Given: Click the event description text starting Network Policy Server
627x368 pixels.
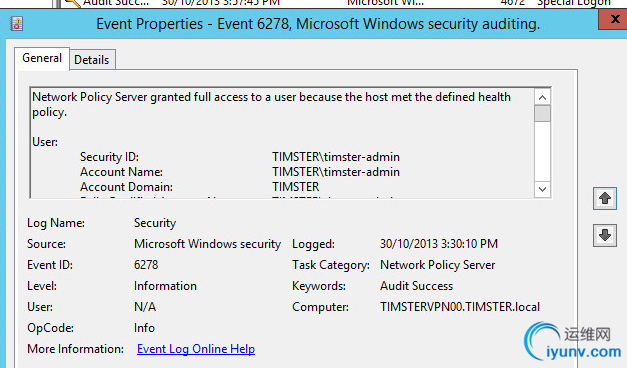Looking at the screenshot, I should (271, 104).
